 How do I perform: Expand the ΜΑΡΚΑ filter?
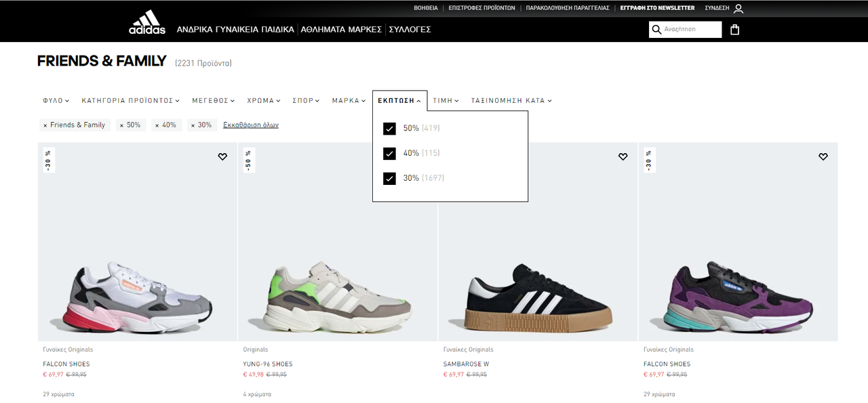click(x=349, y=100)
